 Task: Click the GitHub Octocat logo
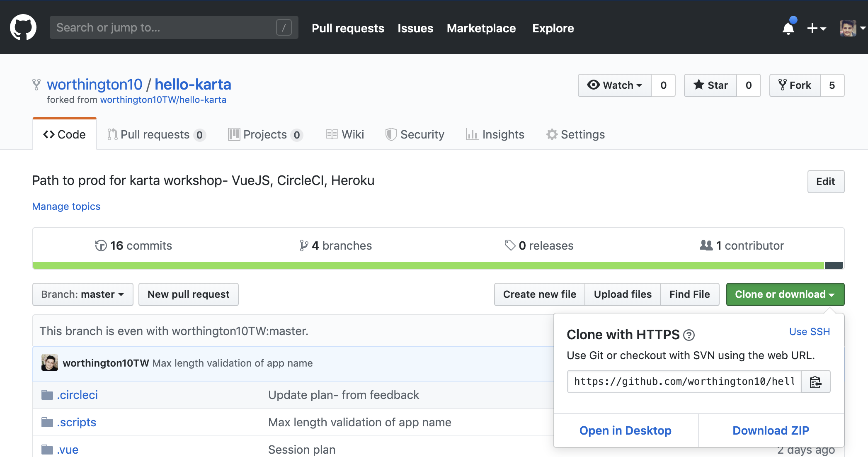(x=23, y=27)
